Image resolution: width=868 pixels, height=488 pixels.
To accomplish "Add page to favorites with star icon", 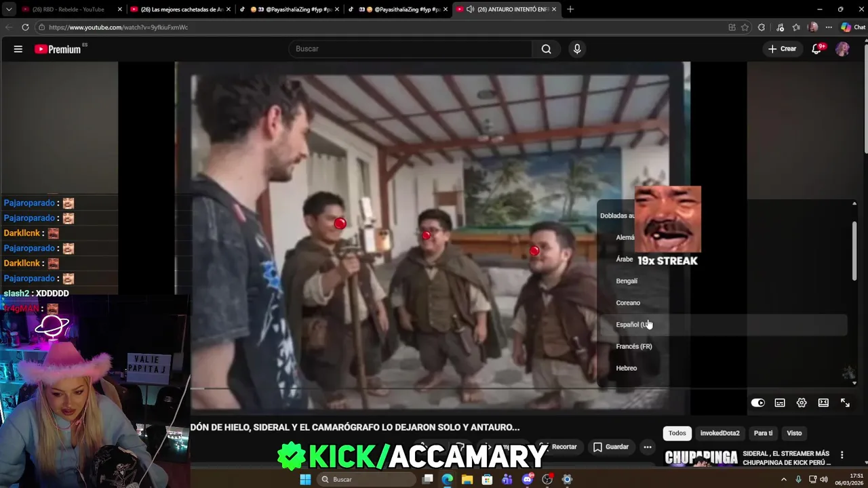I will point(745,27).
